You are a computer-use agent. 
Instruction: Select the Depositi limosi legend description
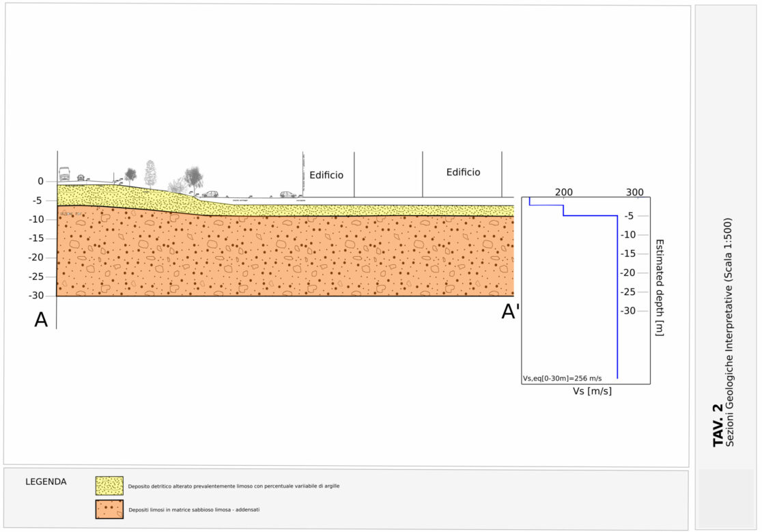coord(194,509)
